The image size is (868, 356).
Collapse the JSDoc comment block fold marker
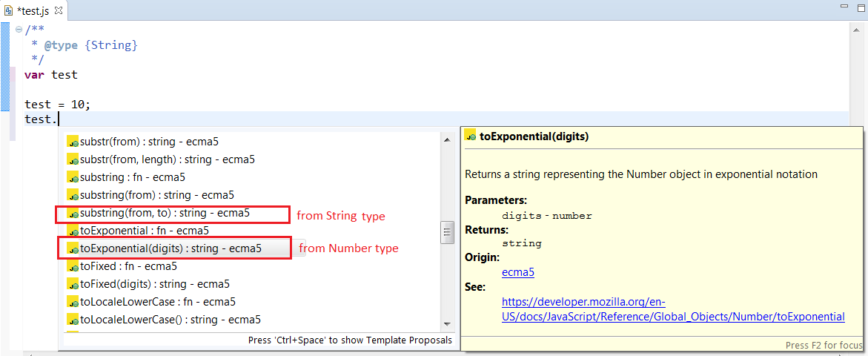click(x=19, y=29)
